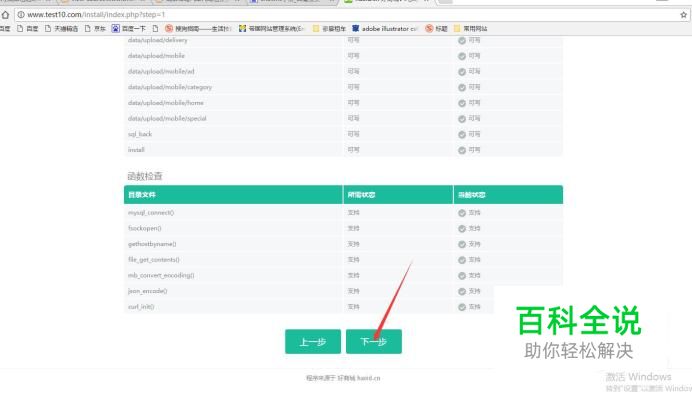Select the data/upload/mobile/home row text
Screen dimensions: 692x395
pyautogui.click(x=165, y=103)
